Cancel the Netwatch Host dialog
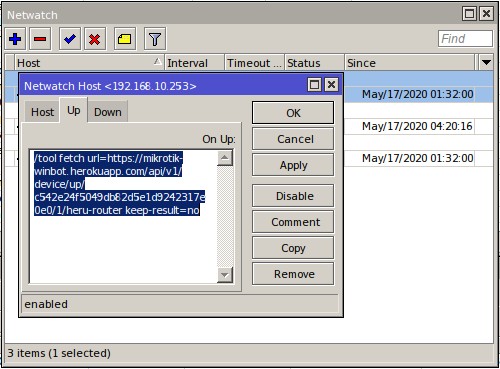This screenshot has height=369, width=500. [x=293, y=139]
